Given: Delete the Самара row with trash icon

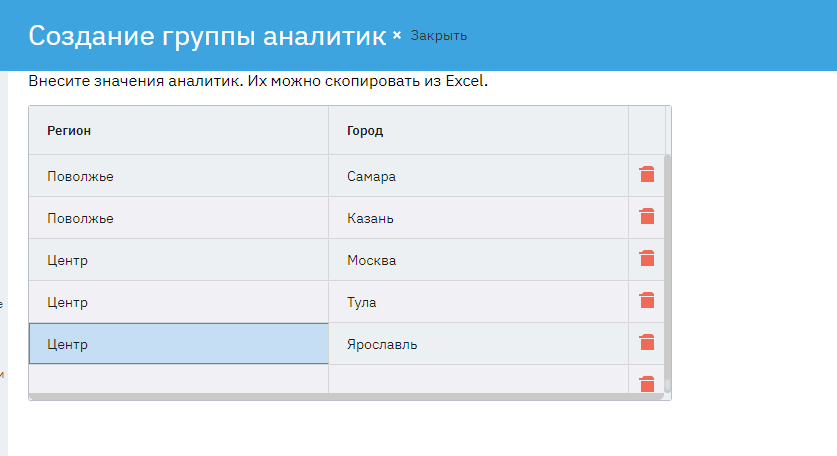Looking at the screenshot, I should (647, 175).
